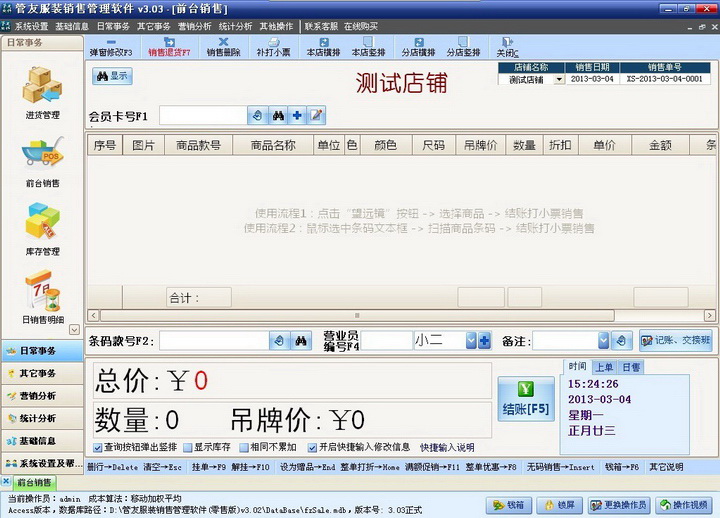Viewport: 720px width, 518px height.
Task: Click binoculars search icon beside 会员卡号
Action: [x=278, y=116]
